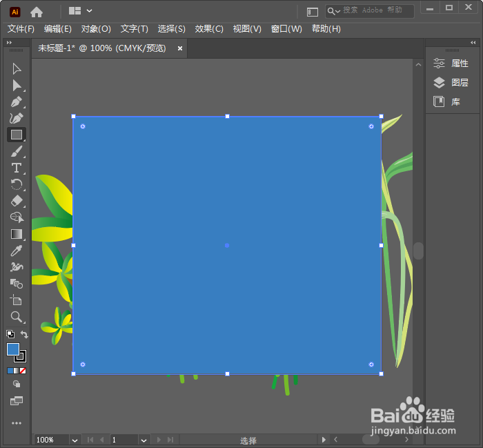Change the drawing mode icon

click(x=17, y=384)
